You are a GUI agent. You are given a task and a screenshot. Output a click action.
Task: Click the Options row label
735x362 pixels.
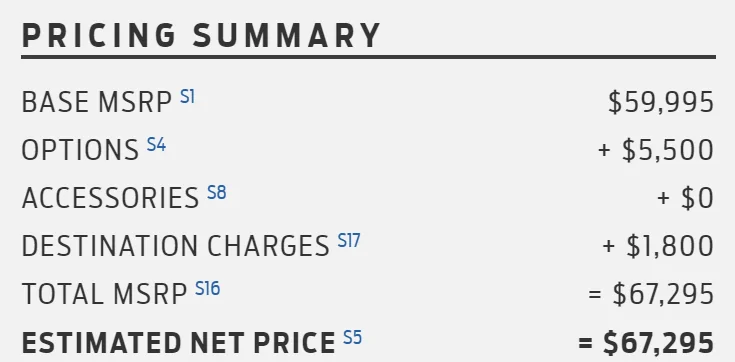click(x=80, y=150)
